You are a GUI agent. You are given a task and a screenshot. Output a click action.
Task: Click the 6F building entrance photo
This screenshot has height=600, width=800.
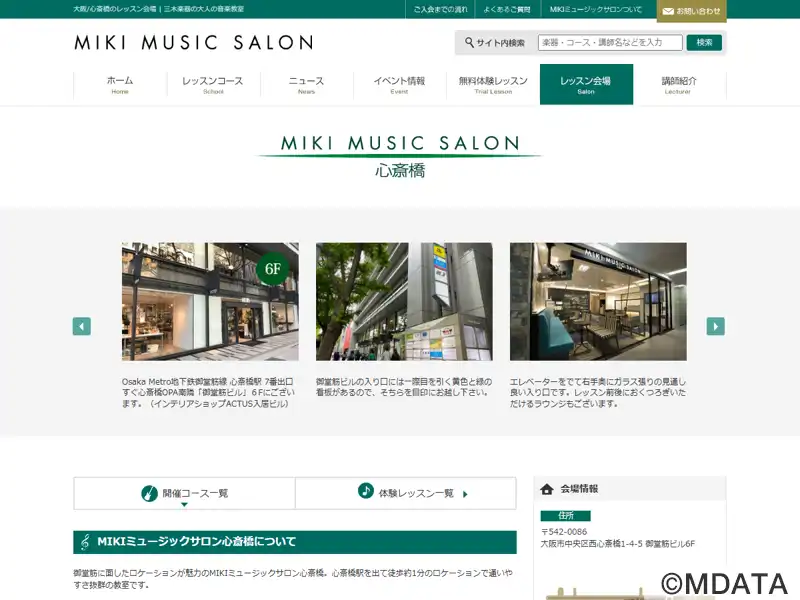pyautogui.click(x=210, y=301)
